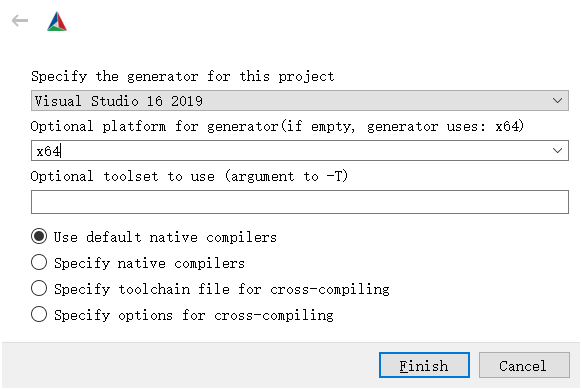The image size is (581, 389).
Task: Dismiss the dialog with Cancel
Action: 524,365
